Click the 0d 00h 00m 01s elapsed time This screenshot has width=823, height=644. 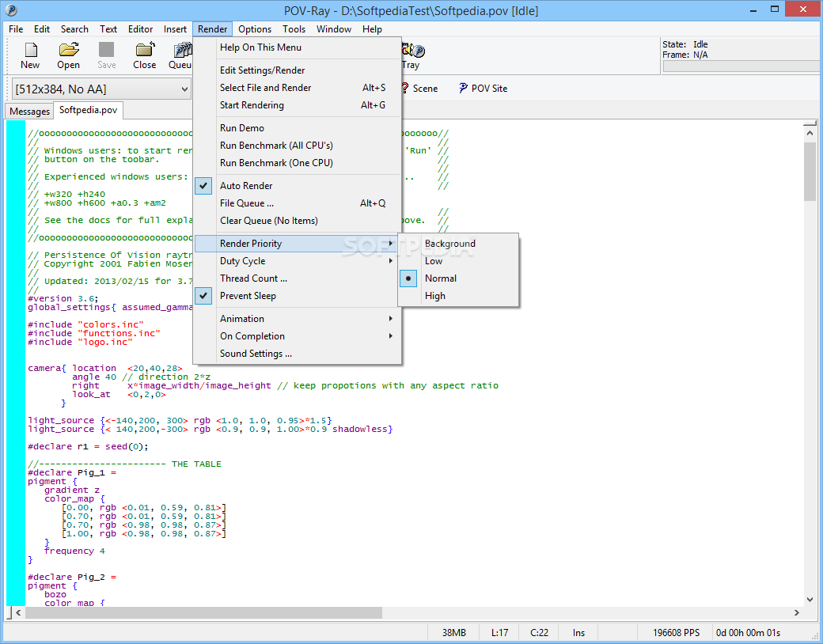[748, 633]
